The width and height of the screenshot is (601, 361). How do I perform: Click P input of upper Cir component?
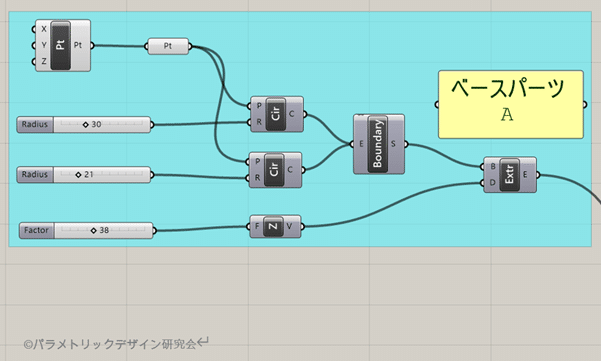[x=259, y=106]
